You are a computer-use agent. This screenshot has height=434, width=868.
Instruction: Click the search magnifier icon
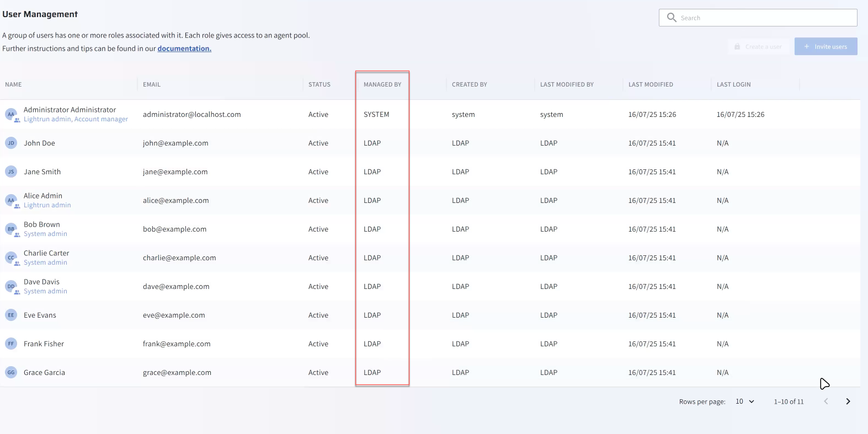coord(672,18)
